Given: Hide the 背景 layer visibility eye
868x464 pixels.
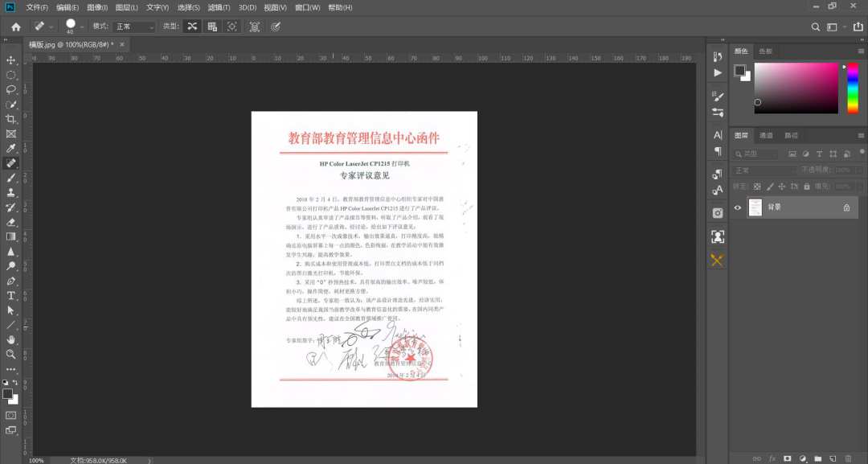Looking at the screenshot, I should 738,207.
